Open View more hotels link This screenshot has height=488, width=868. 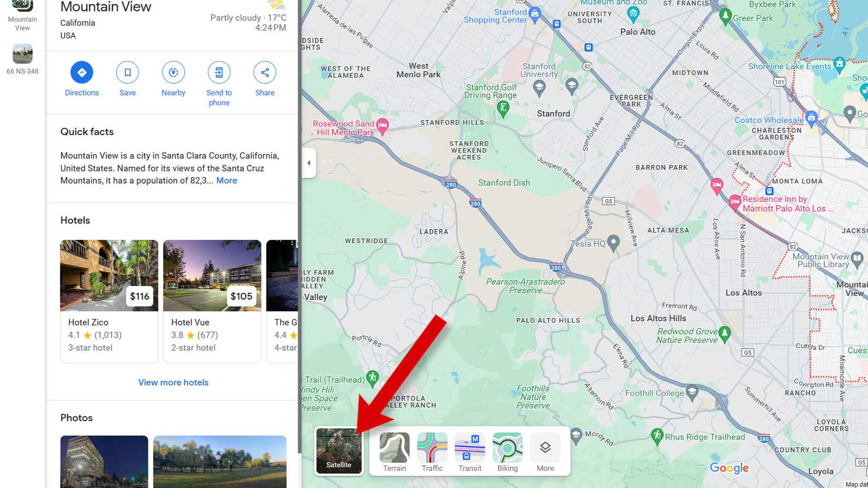(174, 382)
